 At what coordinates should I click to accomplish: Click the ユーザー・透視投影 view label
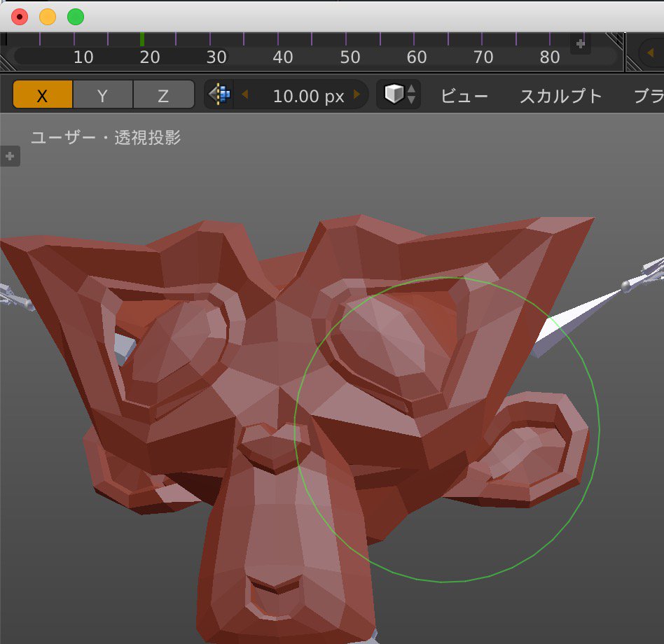(x=106, y=137)
